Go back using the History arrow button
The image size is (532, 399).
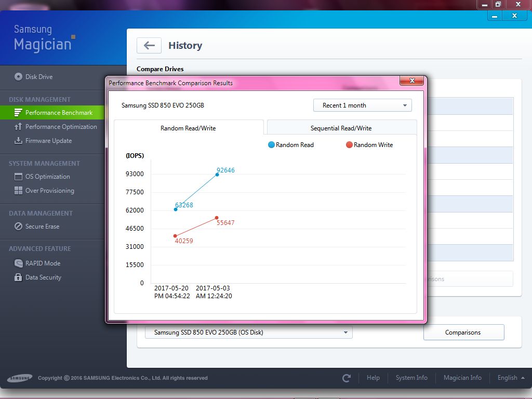[x=149, y=46]
